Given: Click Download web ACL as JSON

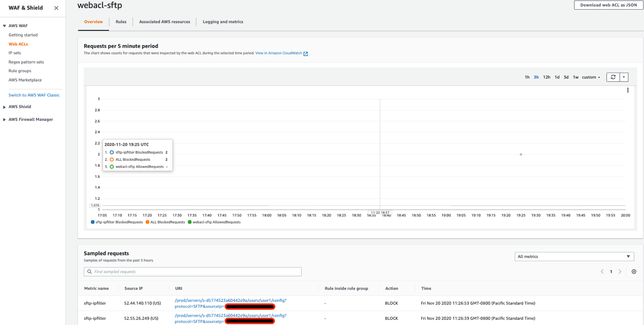Looking at the screenshot, I should 609,5.
